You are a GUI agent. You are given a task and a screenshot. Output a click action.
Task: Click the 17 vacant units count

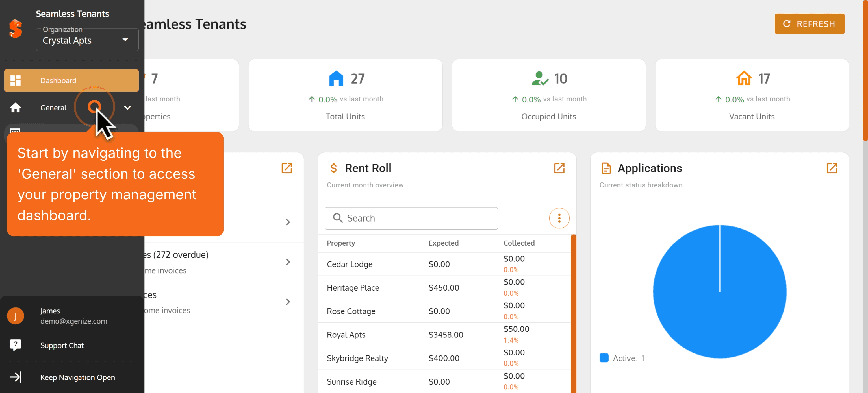764,79
